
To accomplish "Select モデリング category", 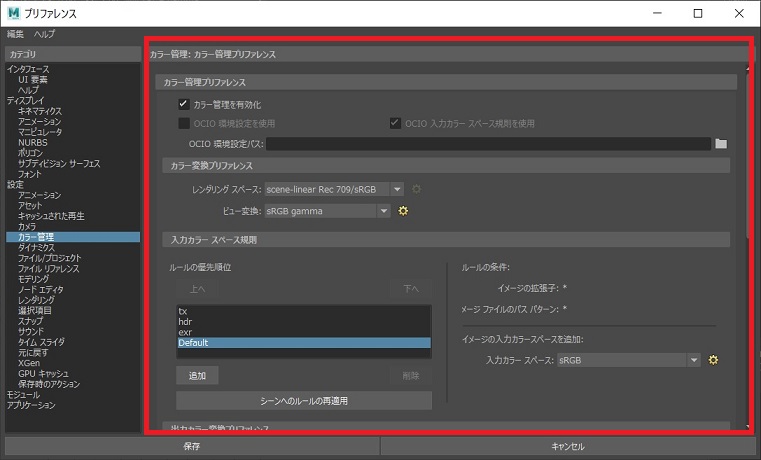I will (33, 279).
